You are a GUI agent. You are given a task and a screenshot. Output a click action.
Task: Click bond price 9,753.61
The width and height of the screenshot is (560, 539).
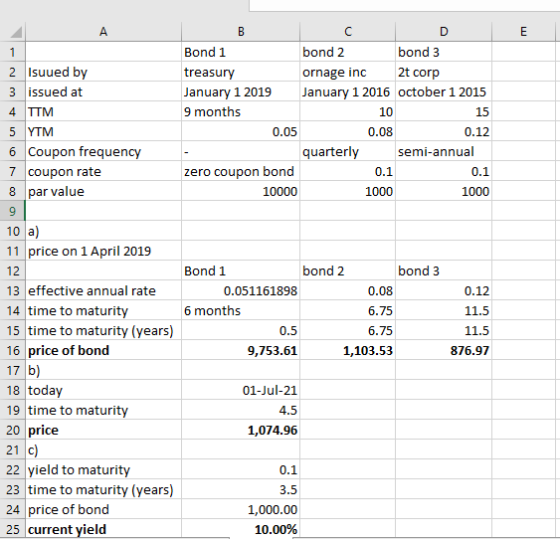pyautogui.click(x=241, y=350)
